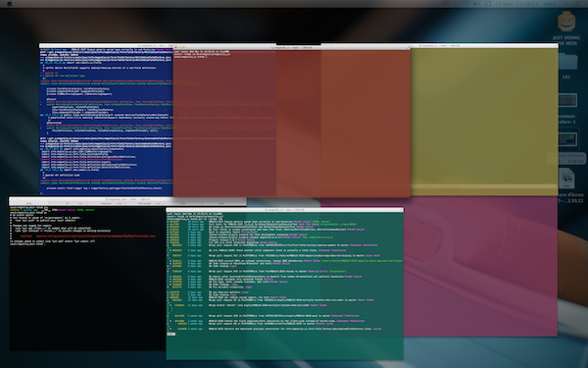Screen dimensions: 588x368
Task: Click the red terminal window's title bar
Action: pyautogui.click(x=291, y=48)
